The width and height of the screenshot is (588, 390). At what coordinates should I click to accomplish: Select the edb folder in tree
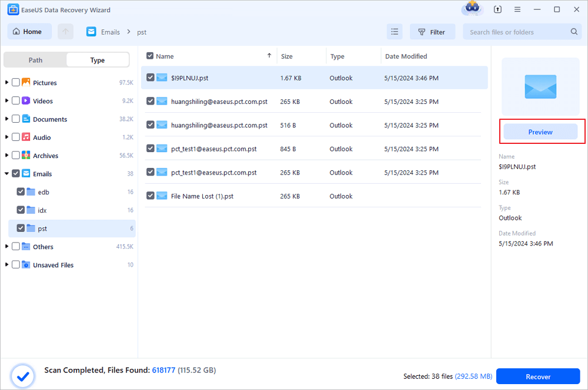click(x=44, y=192)
